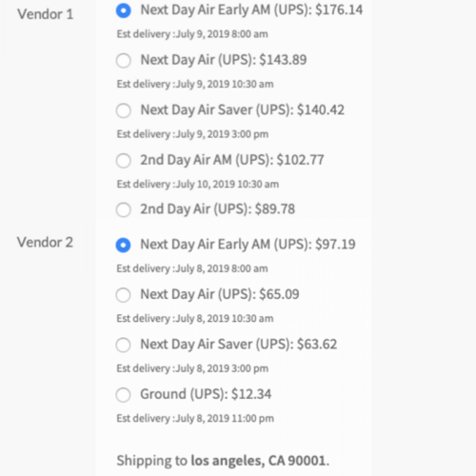Click Next Day Air Saver (UPS): $63.62 label
The image size is (476, 476).
[x=239, y=345]
